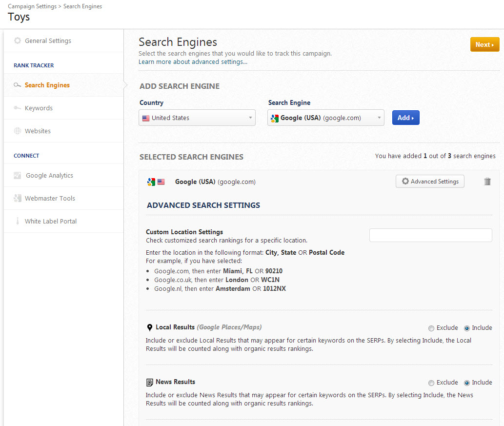Image resolution: width=504 pixels, height=426 pixels.
Task: Click the Webmaster Tools puzzle icon
Action: pos(18,199)
